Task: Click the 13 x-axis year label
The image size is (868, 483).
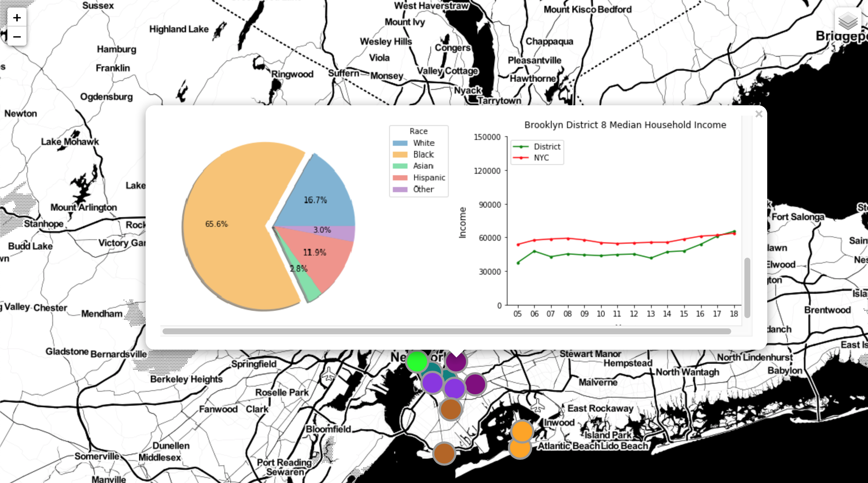Action: click(651, 314)
